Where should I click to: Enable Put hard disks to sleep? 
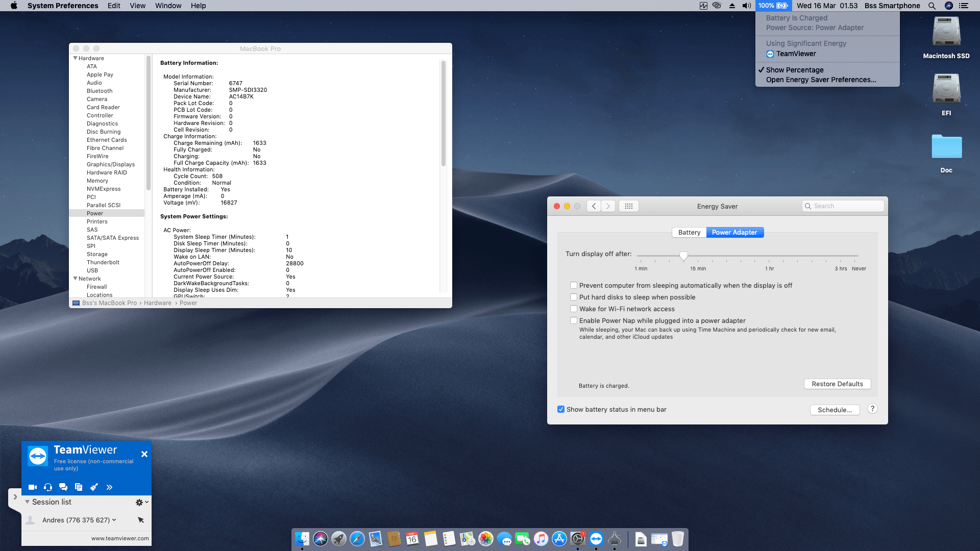(x=574, y=297)
